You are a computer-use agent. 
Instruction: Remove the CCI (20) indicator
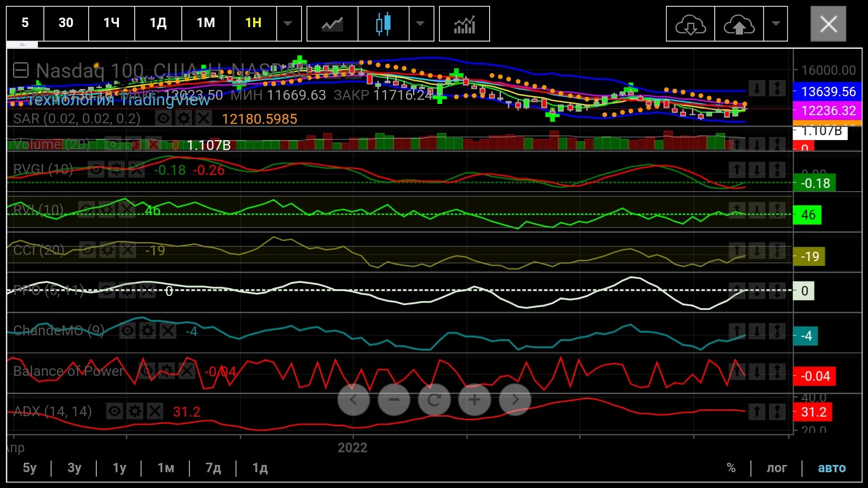tap(127, 250)
